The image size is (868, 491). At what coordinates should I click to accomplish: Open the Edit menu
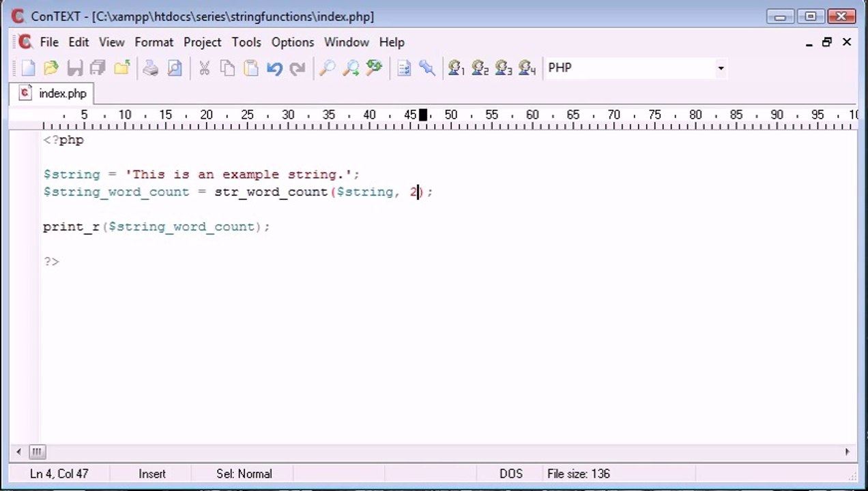(78, 42)
